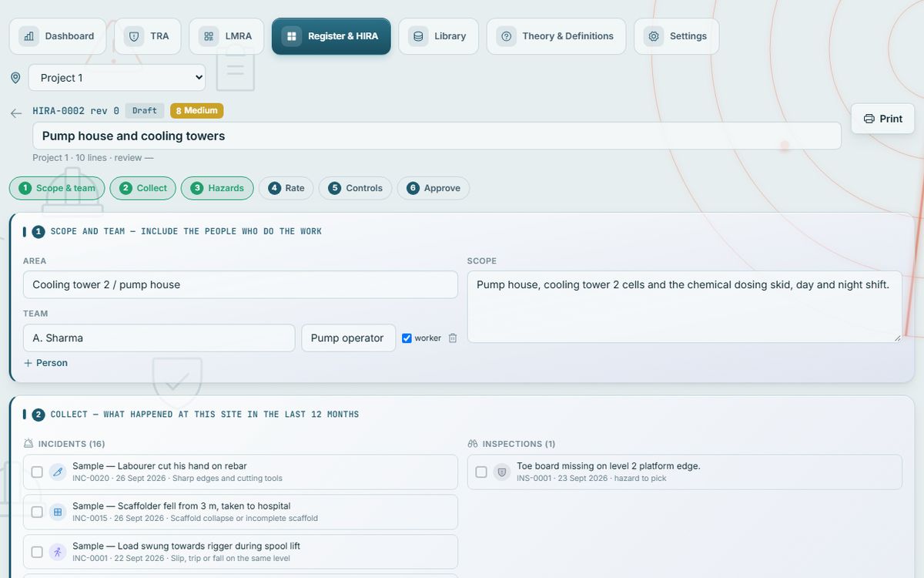Screen dimensions: 924x578
Task: Click the Dashboard chart icon
Action: (x=29, y=36)
